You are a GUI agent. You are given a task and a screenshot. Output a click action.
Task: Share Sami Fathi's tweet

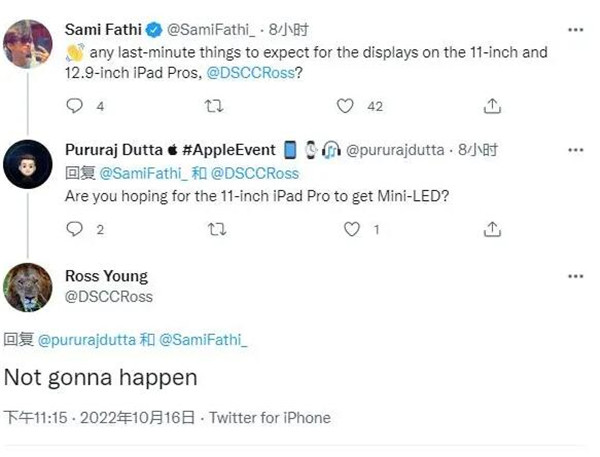click(492, 105)
